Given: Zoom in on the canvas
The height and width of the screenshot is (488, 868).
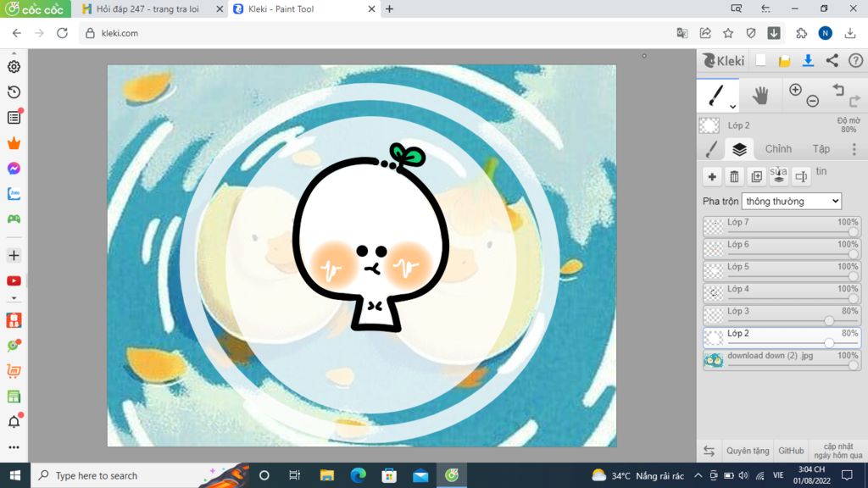Looking at the screenshot, I should pos(795,90).
